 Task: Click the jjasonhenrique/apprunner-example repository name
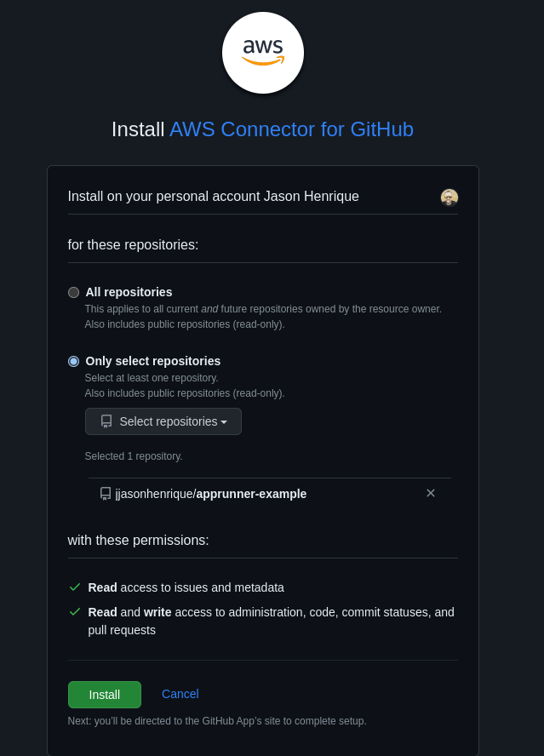pos(211,494)
